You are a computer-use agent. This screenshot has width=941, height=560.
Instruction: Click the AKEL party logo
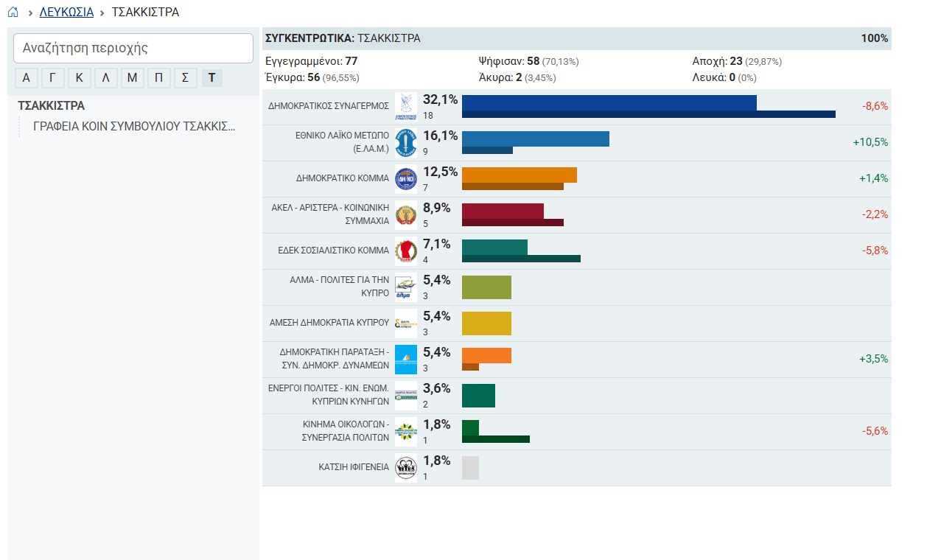406,214
